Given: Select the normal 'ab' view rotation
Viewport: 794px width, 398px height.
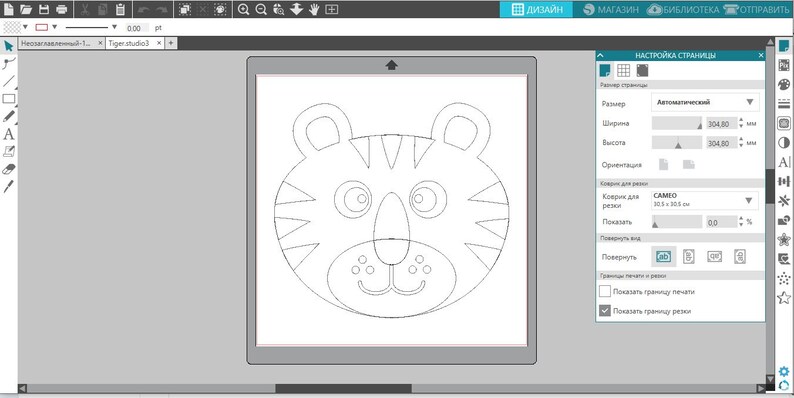Looking at the screenshot, I should point(663,256).
